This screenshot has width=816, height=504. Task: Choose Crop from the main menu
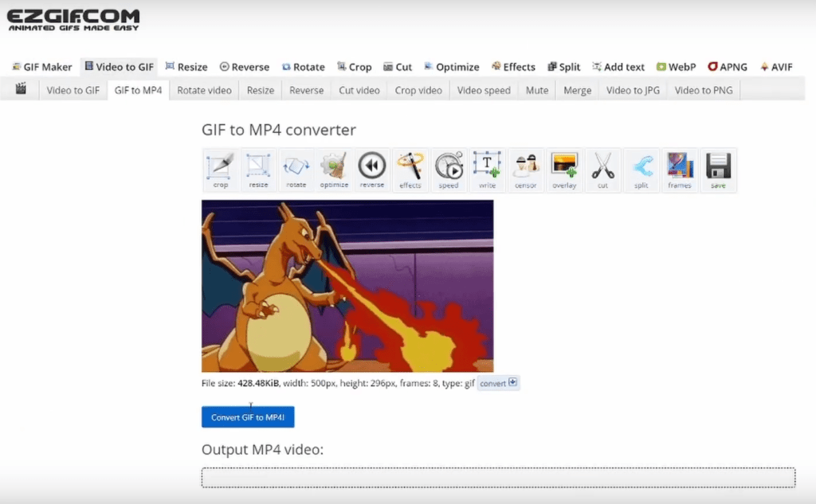355,67
